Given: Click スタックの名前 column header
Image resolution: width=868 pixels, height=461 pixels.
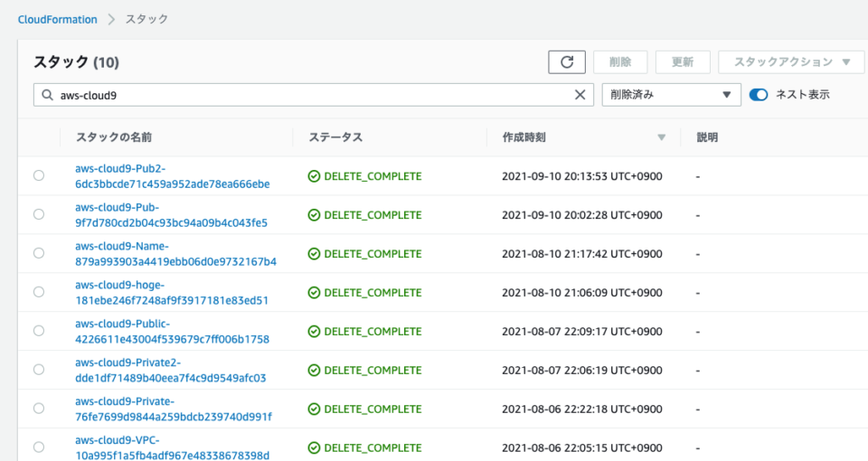Looking at the screenshot, I should point(114,137).
